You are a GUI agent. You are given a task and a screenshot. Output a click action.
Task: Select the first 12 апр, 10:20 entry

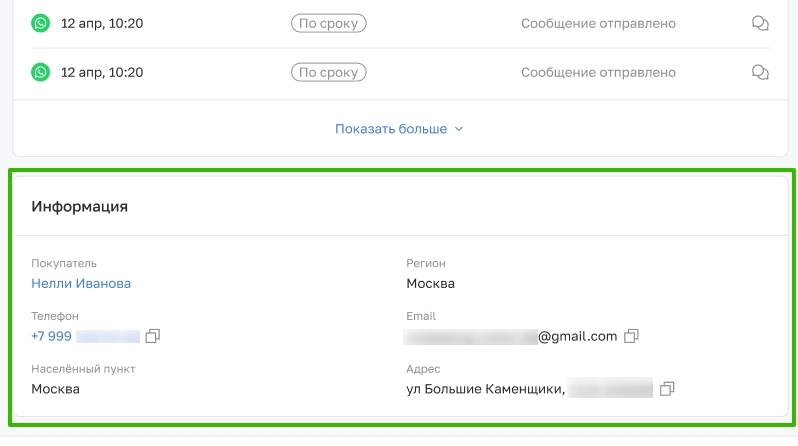pos(102,23)
